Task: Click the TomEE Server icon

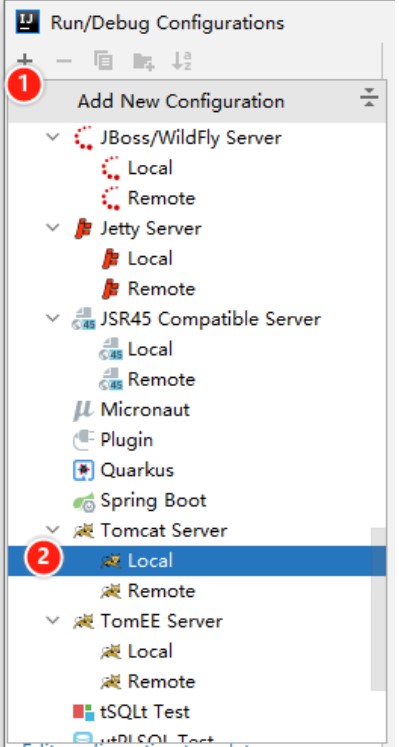Action: tap(84, 621)
